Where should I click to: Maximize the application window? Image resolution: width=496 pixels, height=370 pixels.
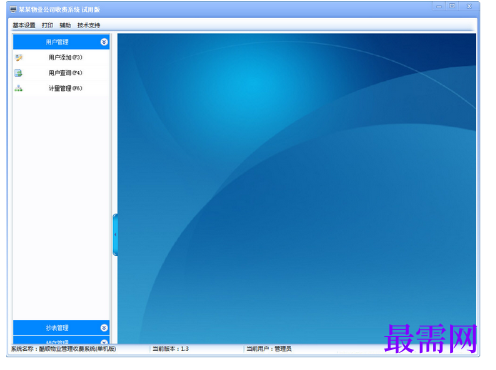click(x=452, y=6)
